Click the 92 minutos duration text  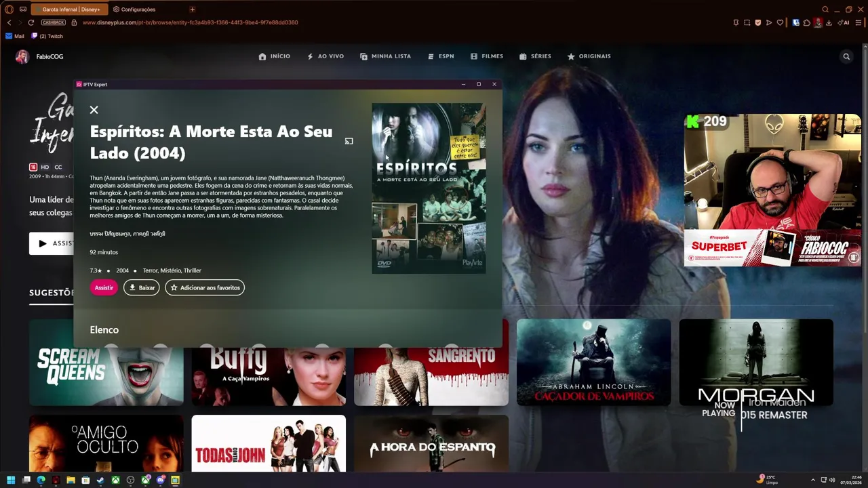tap(104, 252)
